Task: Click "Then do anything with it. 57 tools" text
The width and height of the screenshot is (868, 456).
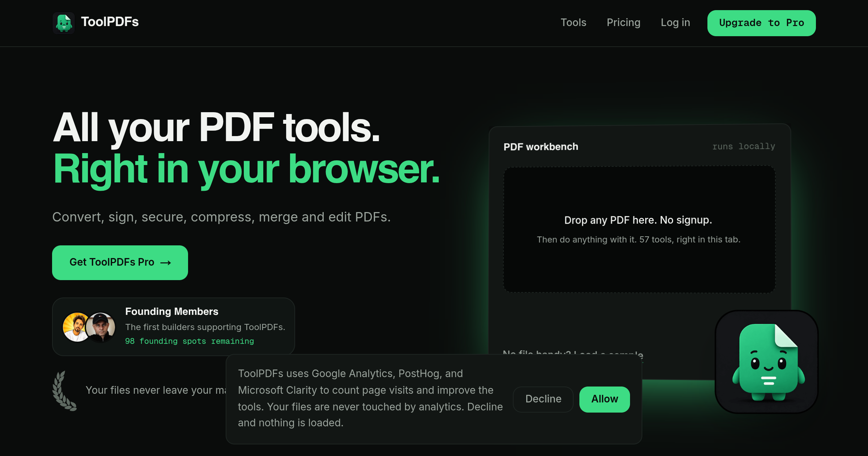Action: [638, 239]
